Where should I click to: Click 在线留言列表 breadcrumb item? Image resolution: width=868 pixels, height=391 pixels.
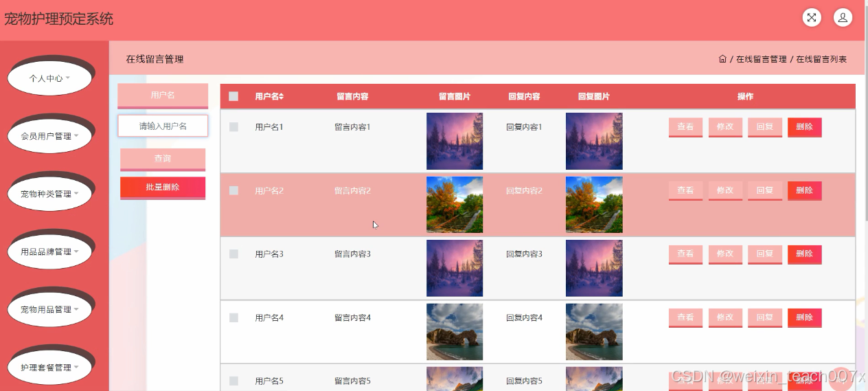(x=821, y=59)
